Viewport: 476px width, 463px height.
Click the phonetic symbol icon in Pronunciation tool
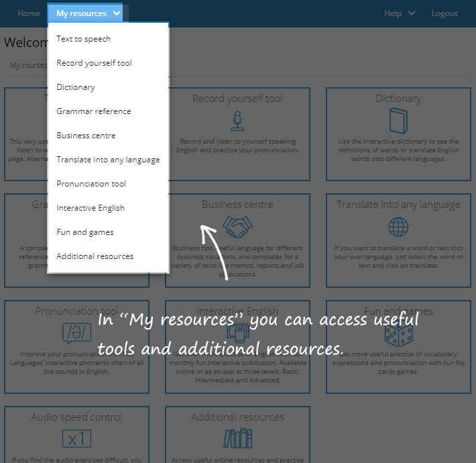(76, 333)
